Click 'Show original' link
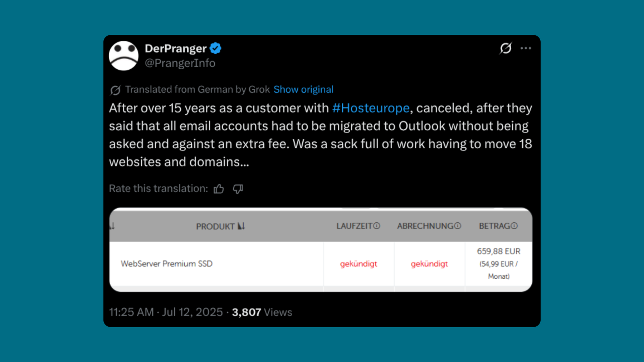Image resolution: width=644 pixels, height=362 pixels. pyautogui.click(x=303, y=89)
